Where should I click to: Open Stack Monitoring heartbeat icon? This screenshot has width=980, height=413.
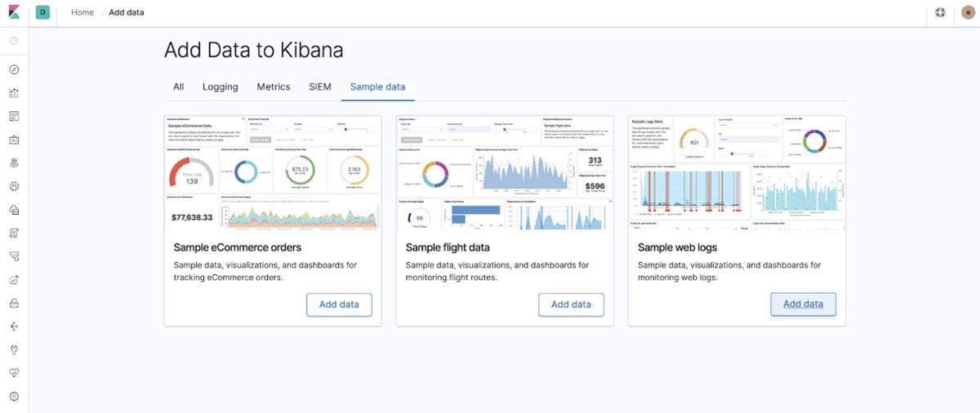coord(14,372)
